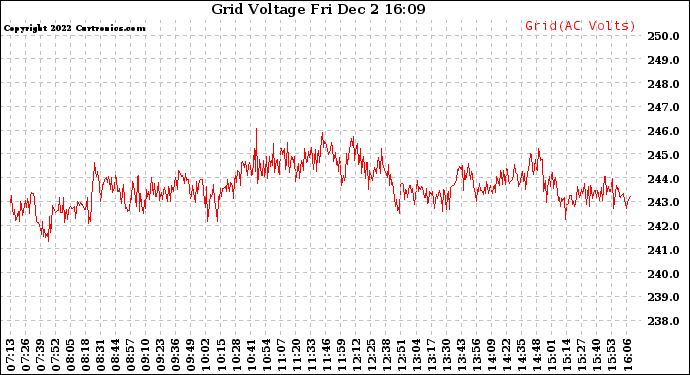
Task: Select the 245.0 y-axis label
Action: pos(663,155)
